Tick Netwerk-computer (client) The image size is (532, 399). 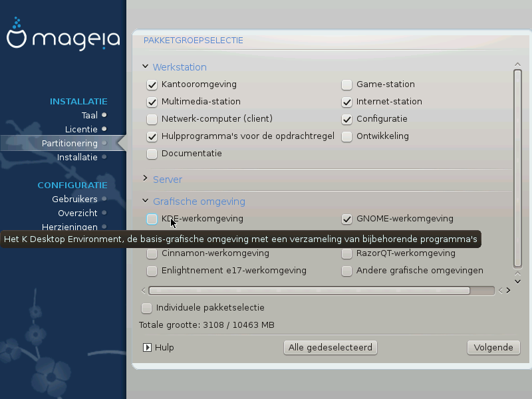(x=152, y=119)
